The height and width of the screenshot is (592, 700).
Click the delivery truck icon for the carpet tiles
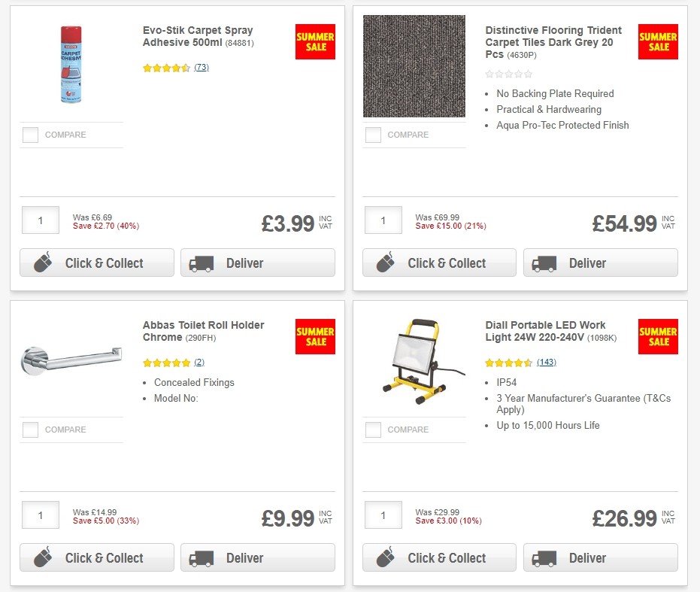click(x=543, y=263)
